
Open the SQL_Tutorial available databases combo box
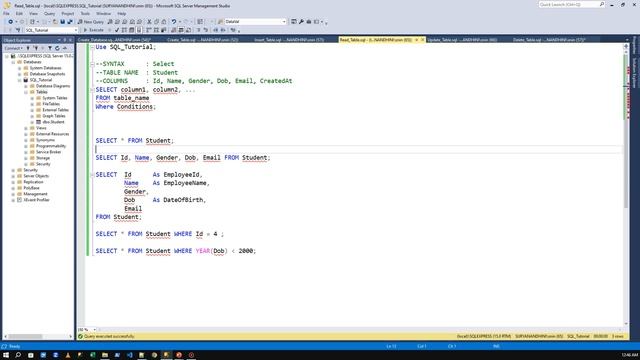coord(51,30)
